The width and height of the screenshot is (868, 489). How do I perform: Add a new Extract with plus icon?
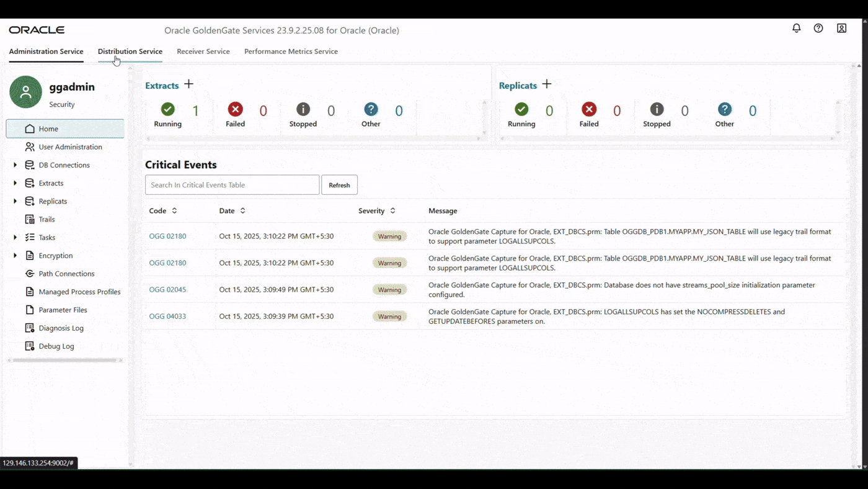(189, 84)
